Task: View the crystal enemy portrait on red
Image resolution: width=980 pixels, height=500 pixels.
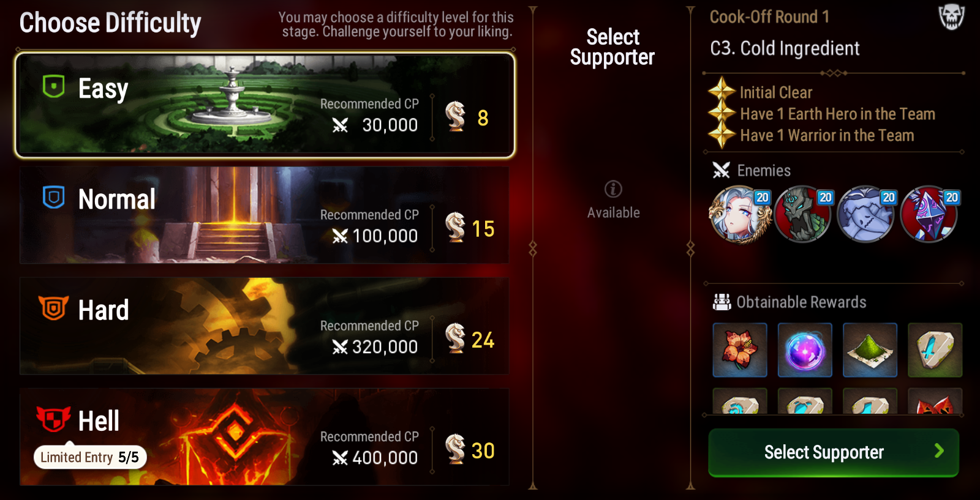Action: coord(929,215)
